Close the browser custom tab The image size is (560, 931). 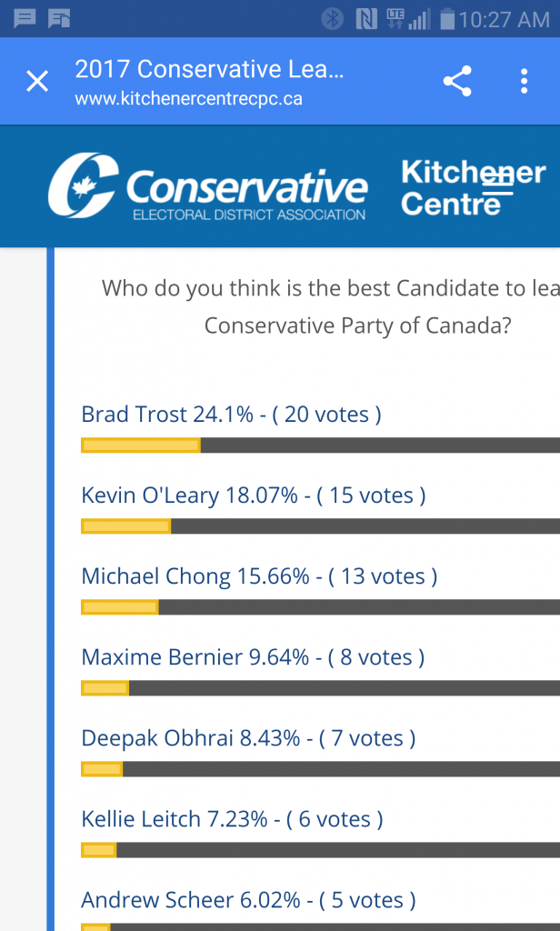pos(37,82)
